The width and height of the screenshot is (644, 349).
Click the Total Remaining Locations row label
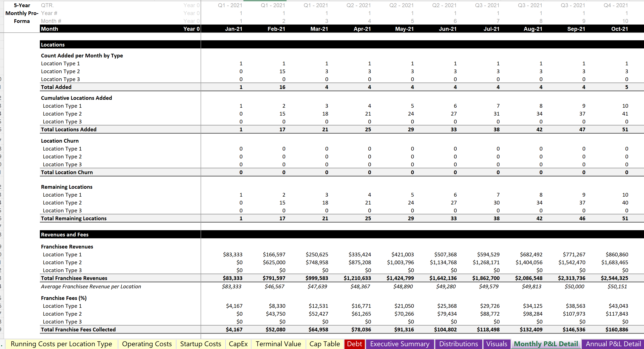pyautogui.click(x=74, y=218)
